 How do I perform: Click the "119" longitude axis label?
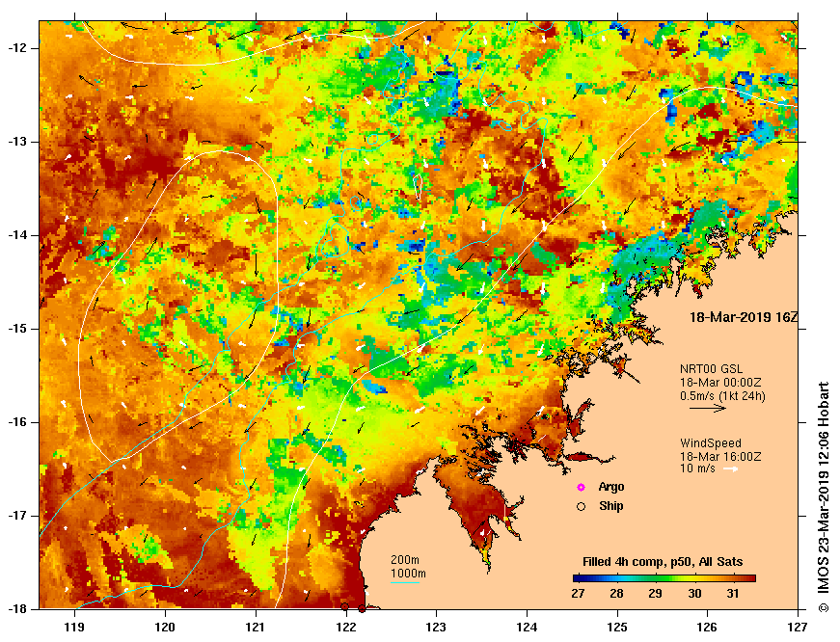pyautogui.click(x=74, y=627)
